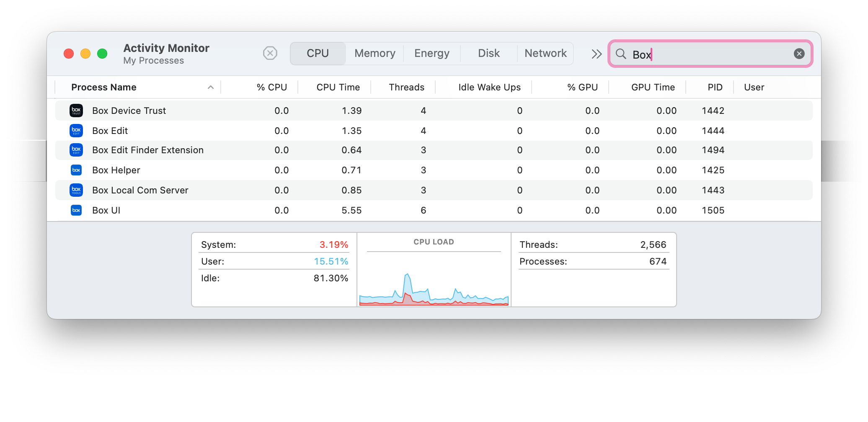This screenshot has width=868, height=422.
Task: Click the Box Helper process icon
Action: click(x=76, y=170)
